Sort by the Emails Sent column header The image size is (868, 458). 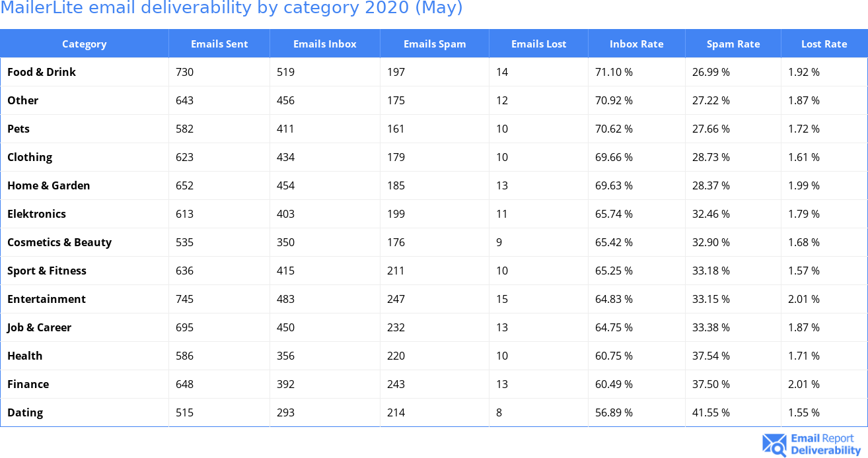[219, 44]
